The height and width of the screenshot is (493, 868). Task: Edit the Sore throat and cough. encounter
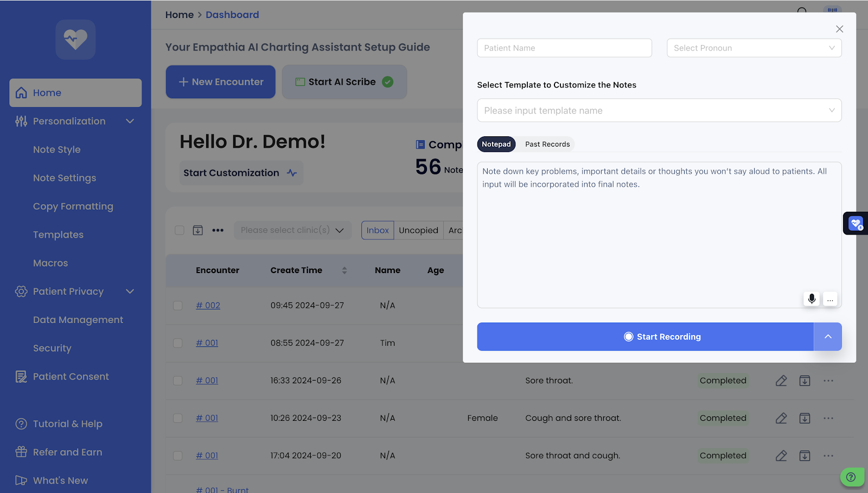pyautogui.click(x=781, y=456)
